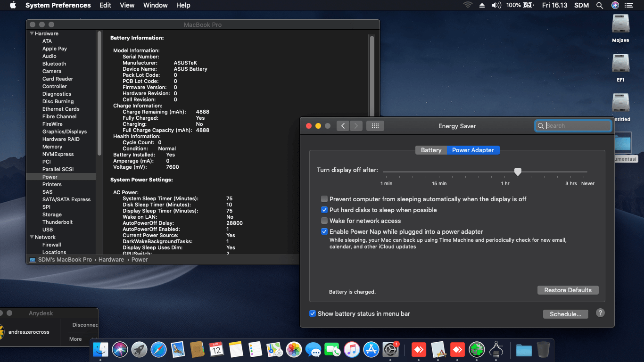This screenshot has height=362, width=644.
Task: Open the Mojave drive on desktop
Action: (620, 25)
